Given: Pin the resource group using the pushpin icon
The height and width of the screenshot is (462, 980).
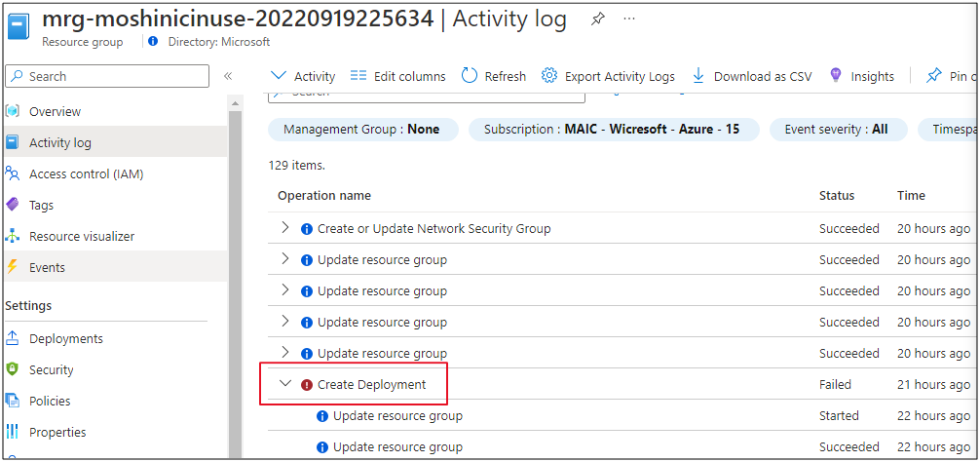Looking at the screenshot, I should [x=597, y=19].
